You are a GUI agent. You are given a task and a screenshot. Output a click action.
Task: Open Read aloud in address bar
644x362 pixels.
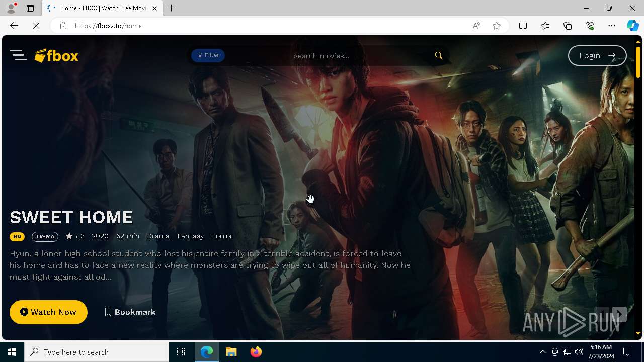point(476,26)
